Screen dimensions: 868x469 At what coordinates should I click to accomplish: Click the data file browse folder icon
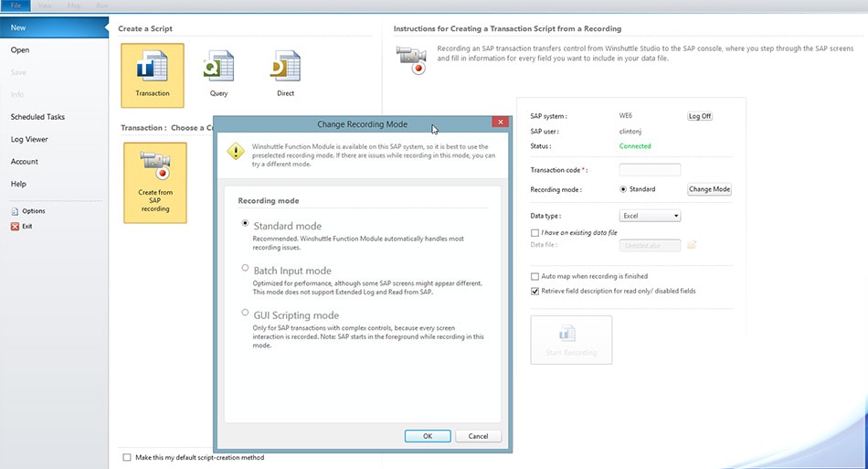point(692,245)
